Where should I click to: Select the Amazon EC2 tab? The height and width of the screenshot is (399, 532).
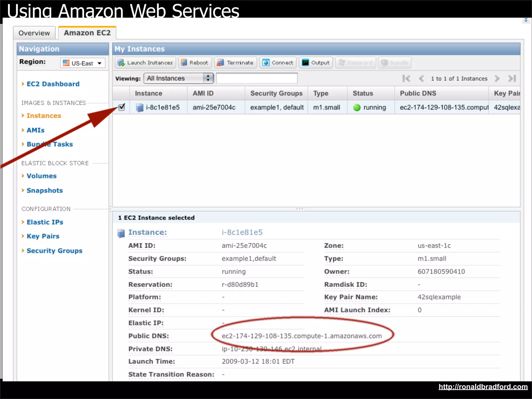pyautogui.click(x=87, y=33)
